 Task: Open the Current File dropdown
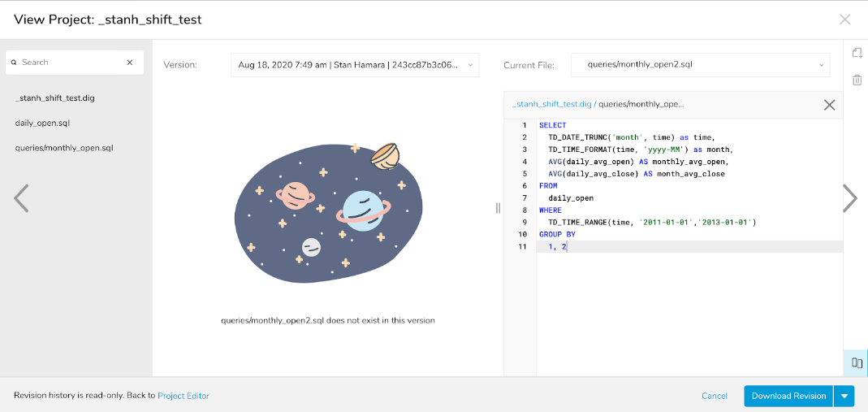tap(700, 65)
